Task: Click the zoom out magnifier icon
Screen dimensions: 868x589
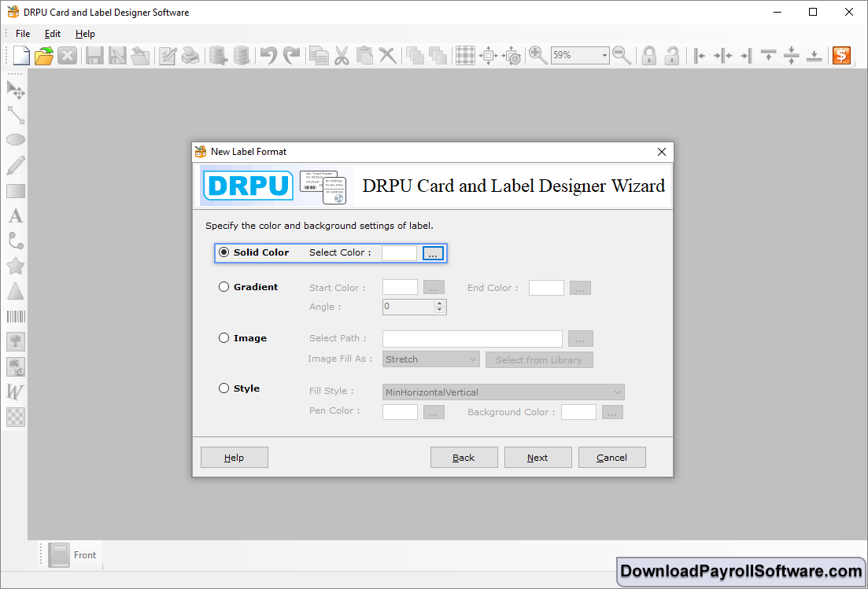Action: 622,55
